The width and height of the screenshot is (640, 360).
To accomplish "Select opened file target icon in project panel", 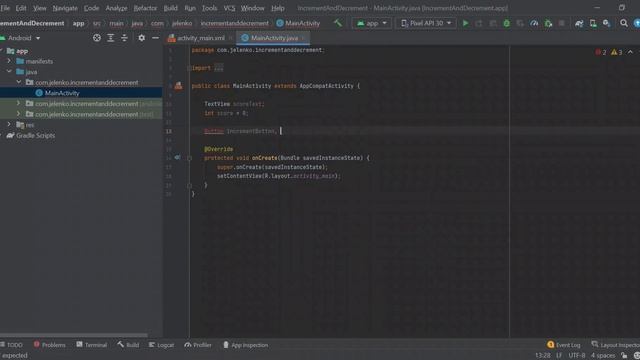I will tap(97, 38).
